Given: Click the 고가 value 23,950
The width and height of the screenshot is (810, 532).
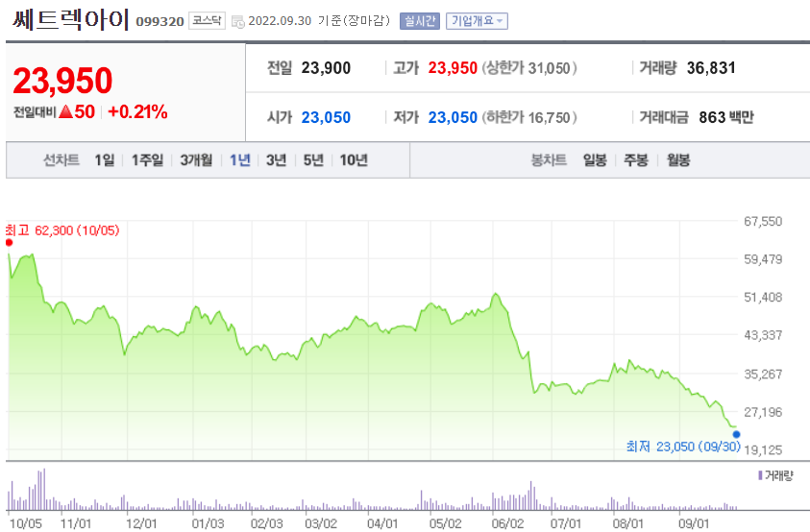Looking at the screenshot, I should pos(453,68).
